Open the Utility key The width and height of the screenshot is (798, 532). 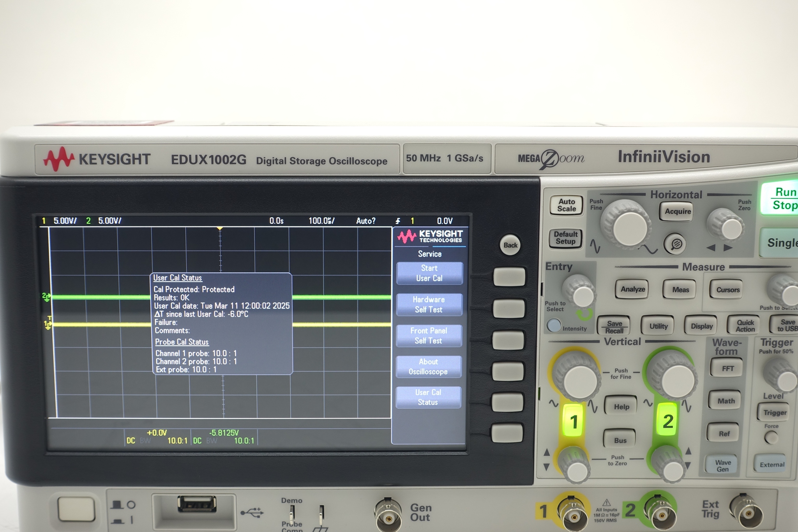coord(658,326)
